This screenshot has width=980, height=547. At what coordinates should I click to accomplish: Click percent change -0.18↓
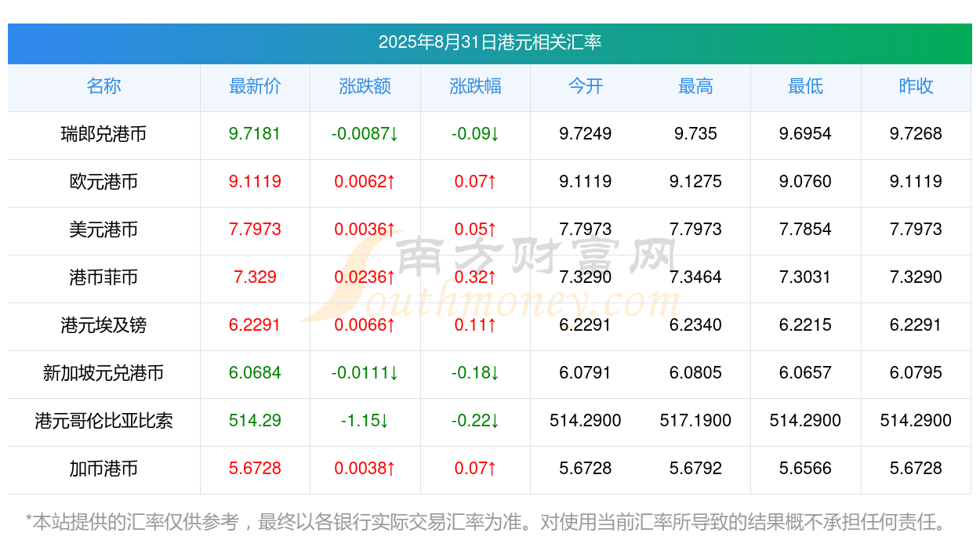475,373
